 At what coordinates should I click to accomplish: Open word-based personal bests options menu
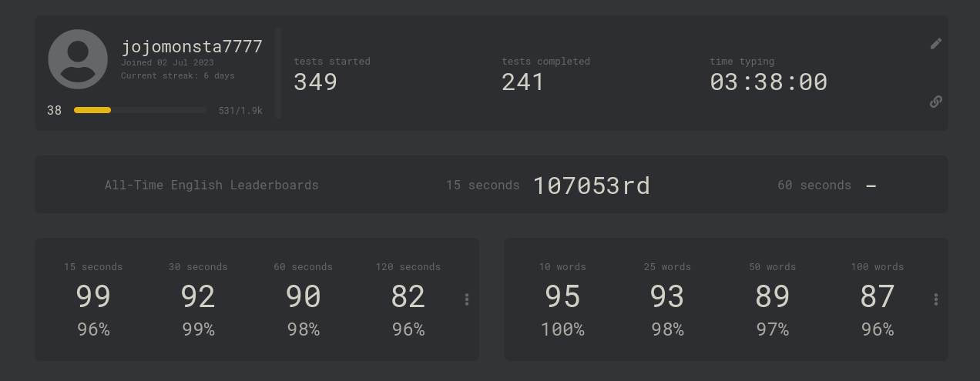click(936, 299)
